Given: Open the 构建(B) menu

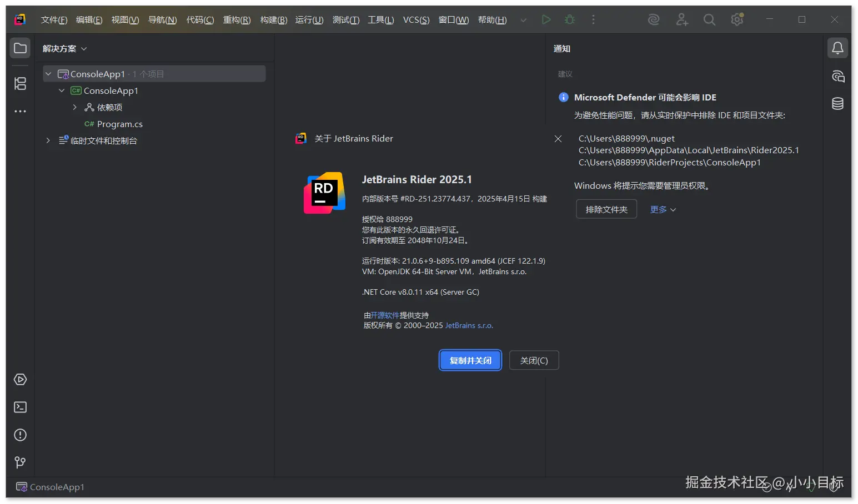Looking at the screenshot, I should pyautogui.click(x=274, y=20).
